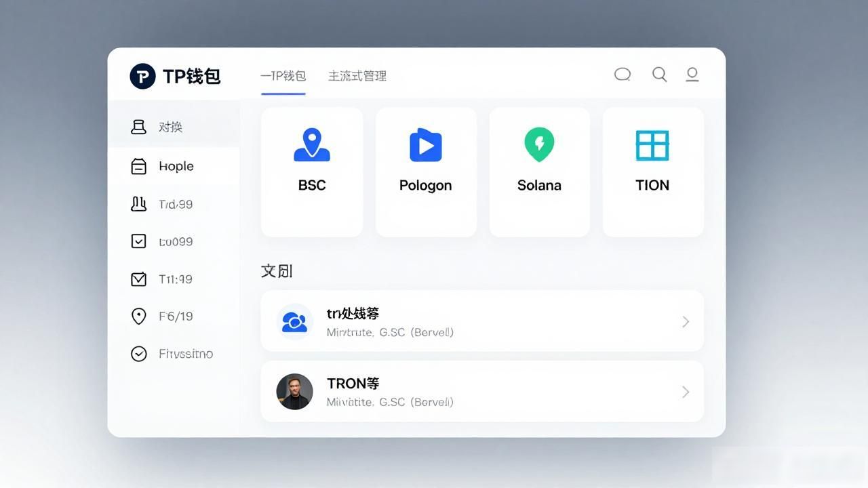Switch to the 主流式管理 tab
The width and height of the screenshot is (868, 488).
(357, 76)
